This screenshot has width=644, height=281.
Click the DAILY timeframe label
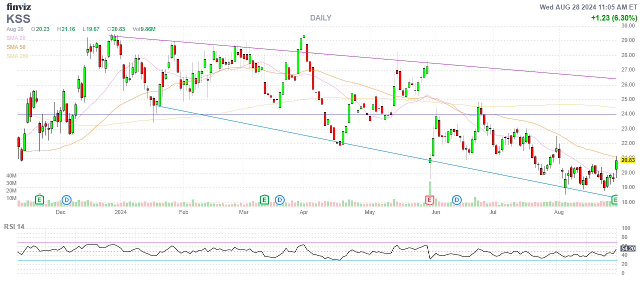coord(320,17)
